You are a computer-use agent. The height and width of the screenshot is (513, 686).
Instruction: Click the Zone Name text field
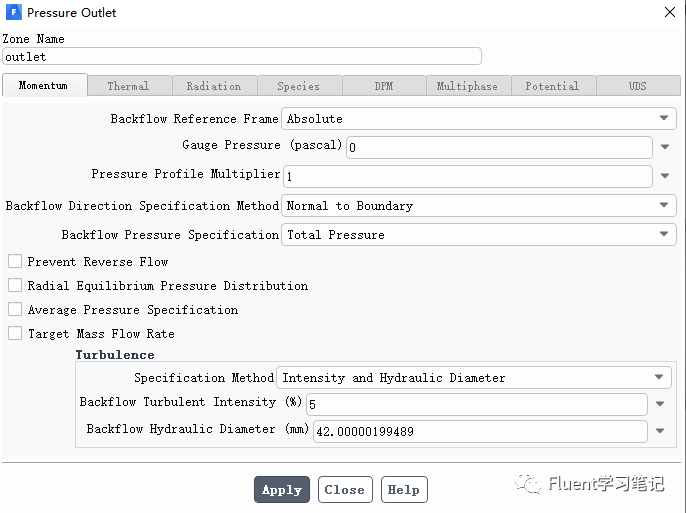242,56
